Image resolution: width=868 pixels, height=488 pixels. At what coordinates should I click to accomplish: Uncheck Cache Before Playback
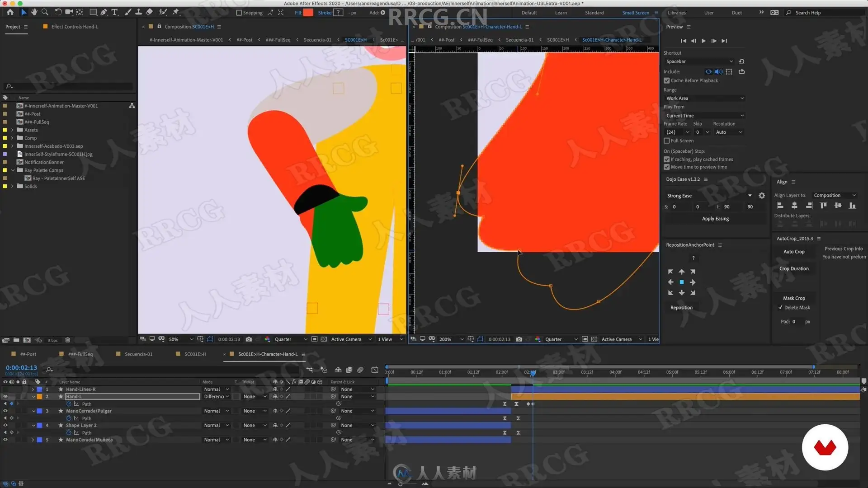pos(666,80)
